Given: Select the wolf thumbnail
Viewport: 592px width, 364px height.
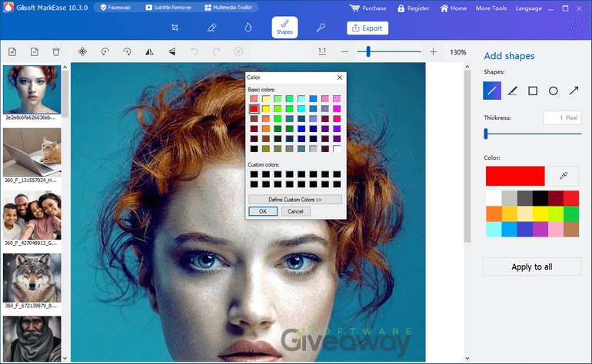Looking at the screenshot, I should (32, 278).
